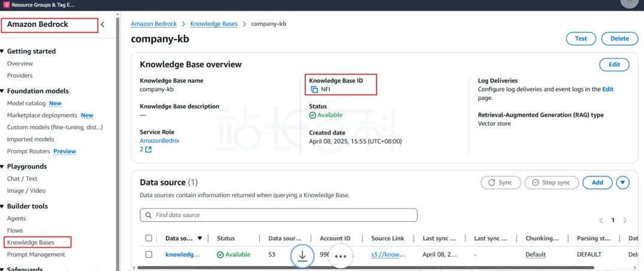Viewport: 644px width, 271px height.
Task: Click Resource Groups & Tag Editor icon
Action: coord(7,5)
